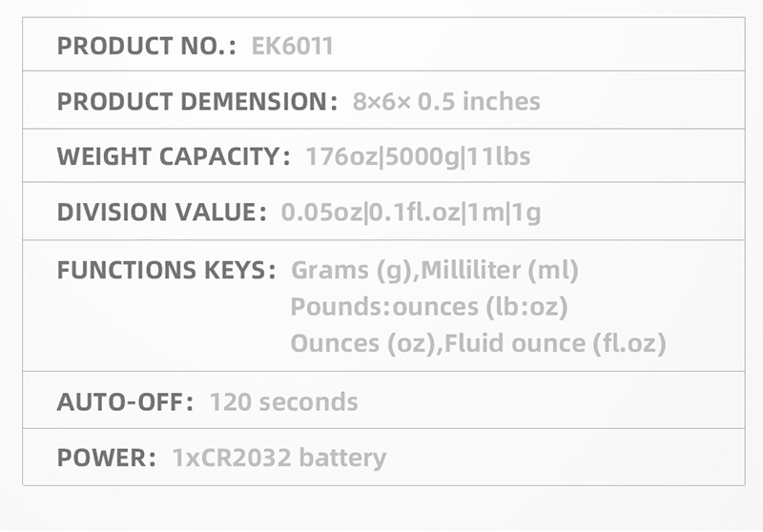Pick the 11lbs weight capacity value
Viewport: 763px width, 532px height.
[x=499, y=156]
